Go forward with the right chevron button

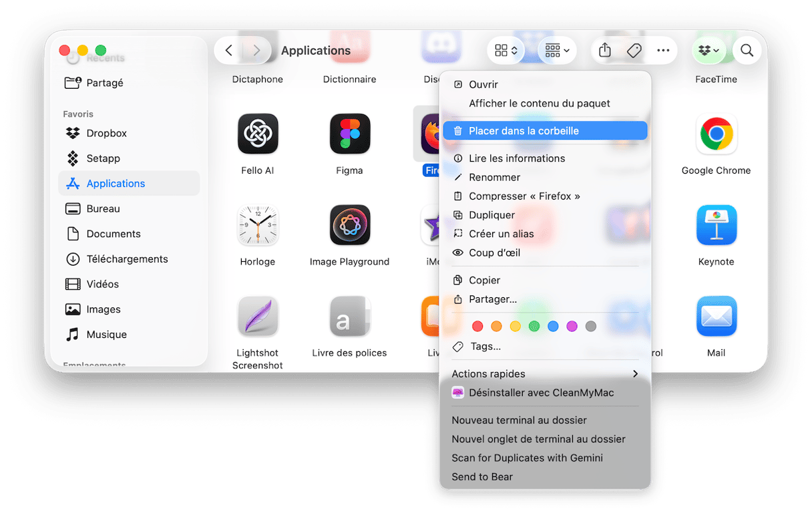(256, 50)
